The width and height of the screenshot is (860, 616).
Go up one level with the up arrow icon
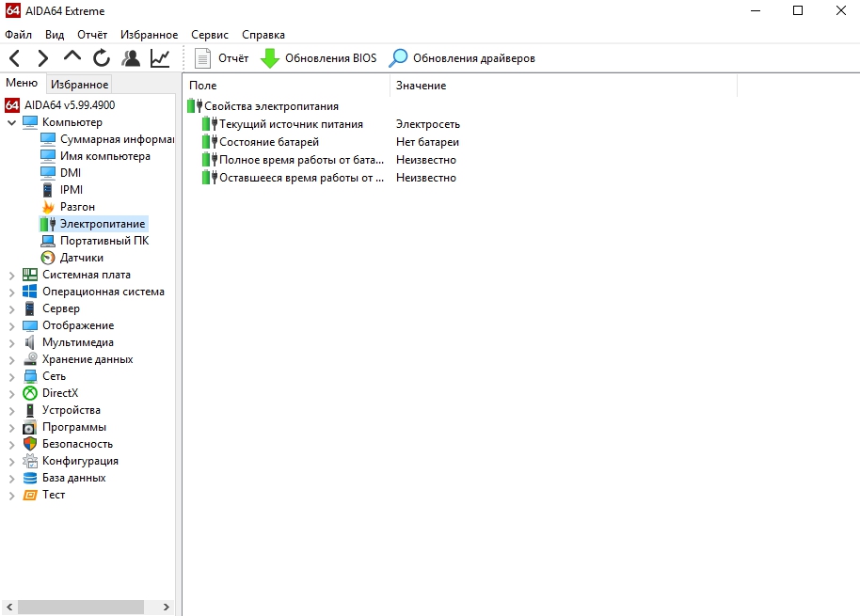(x=72, y=55)
